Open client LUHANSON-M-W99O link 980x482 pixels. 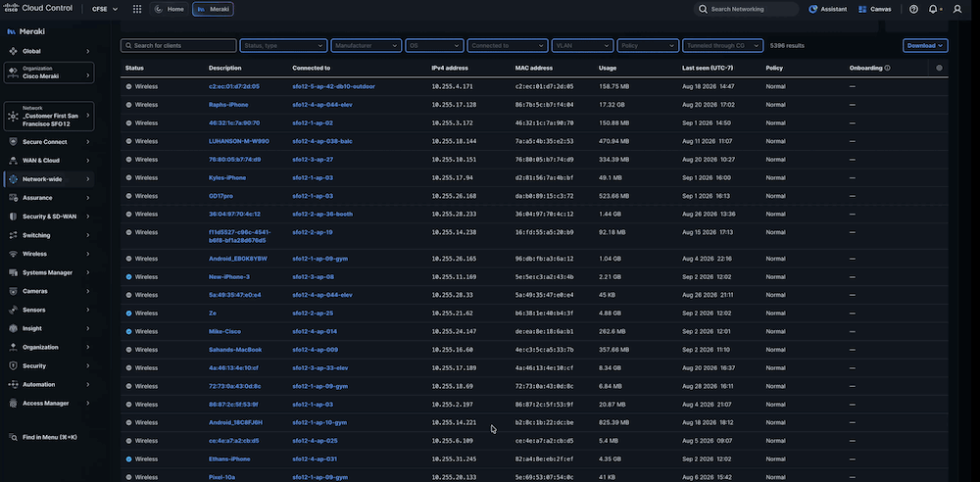[x=239, y=141]
